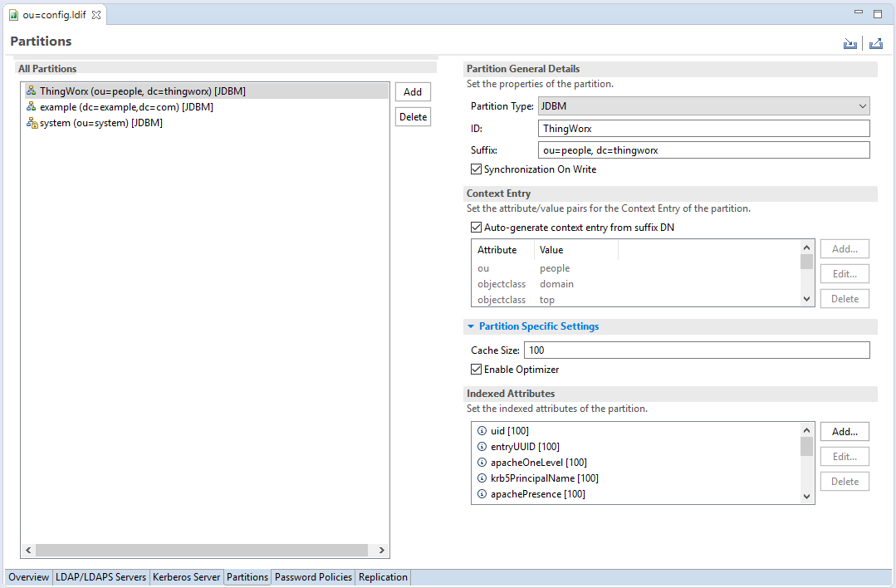The image size is (896, 588).
Task: Click the entryUUID index entry icon
Action: tap(482, 446)
